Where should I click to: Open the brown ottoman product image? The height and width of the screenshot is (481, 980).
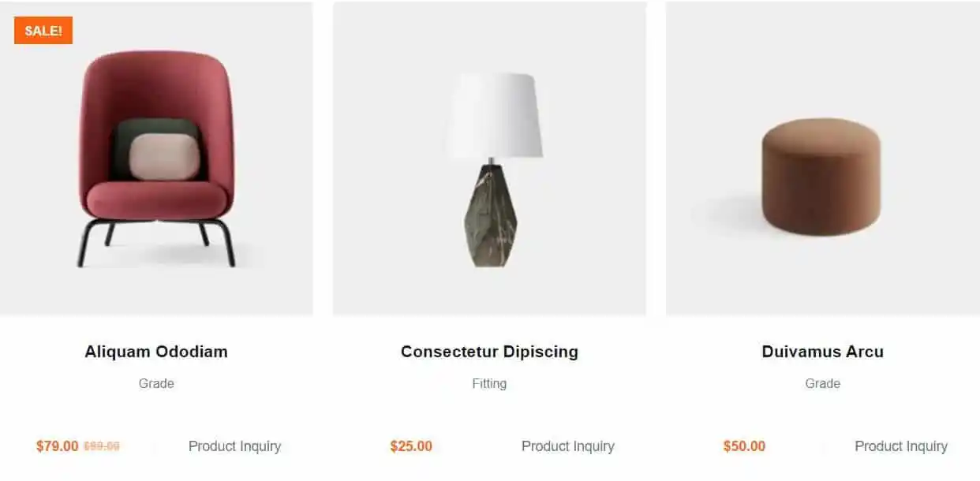click(x=823, y=158)
